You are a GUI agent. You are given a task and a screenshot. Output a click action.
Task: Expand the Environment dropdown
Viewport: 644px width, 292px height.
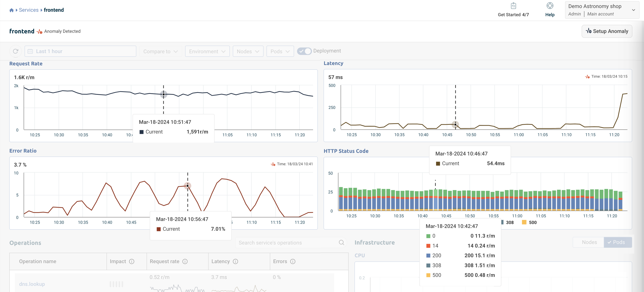(207, 51)
